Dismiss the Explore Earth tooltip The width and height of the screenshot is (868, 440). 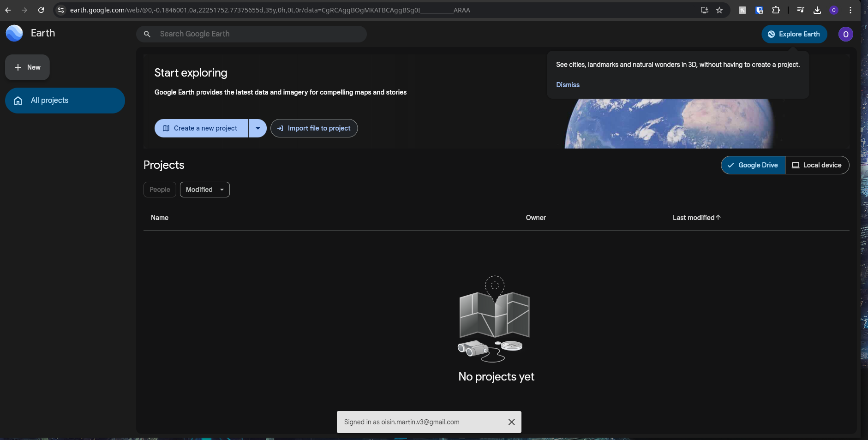tap(568, 85)
